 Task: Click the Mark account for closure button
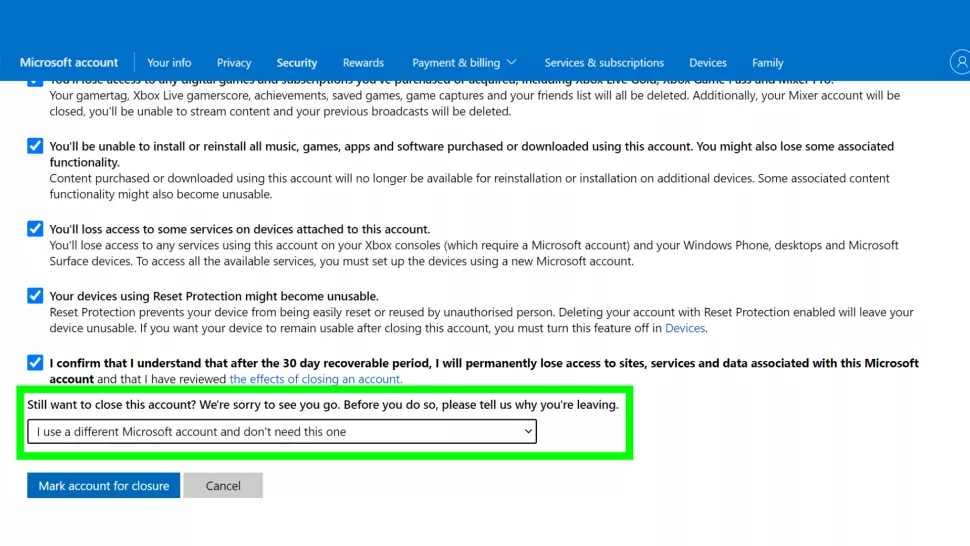104,486
